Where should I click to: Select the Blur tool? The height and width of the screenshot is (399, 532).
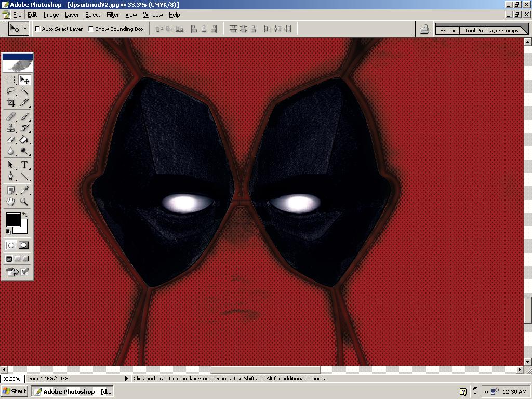[x=11, y=151]
